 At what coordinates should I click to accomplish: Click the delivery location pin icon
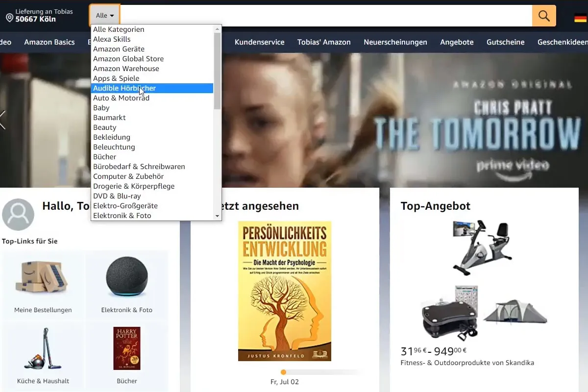(9, 18)
